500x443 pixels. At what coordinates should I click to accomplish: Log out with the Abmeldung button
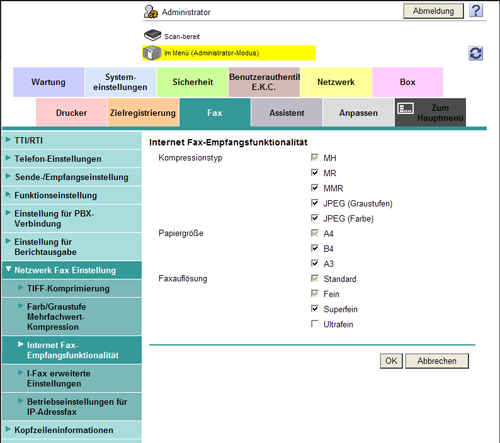pyautogui.click(x=433, y=11)
